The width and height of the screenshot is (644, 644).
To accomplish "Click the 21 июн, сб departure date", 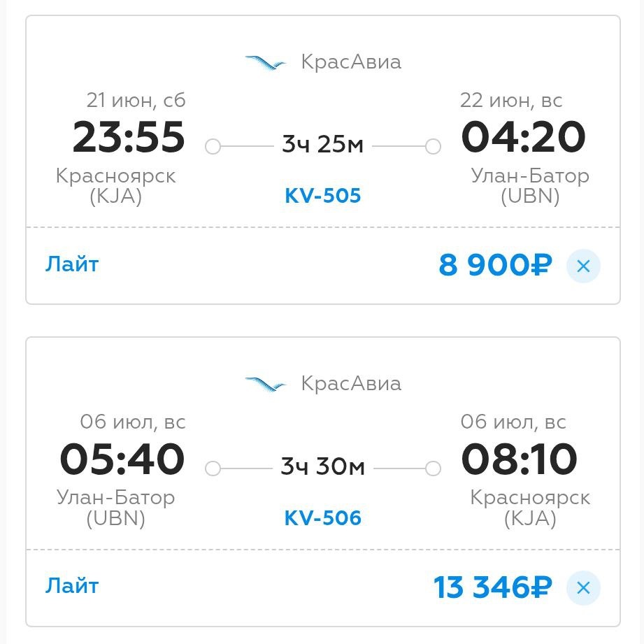I will 136,101.
